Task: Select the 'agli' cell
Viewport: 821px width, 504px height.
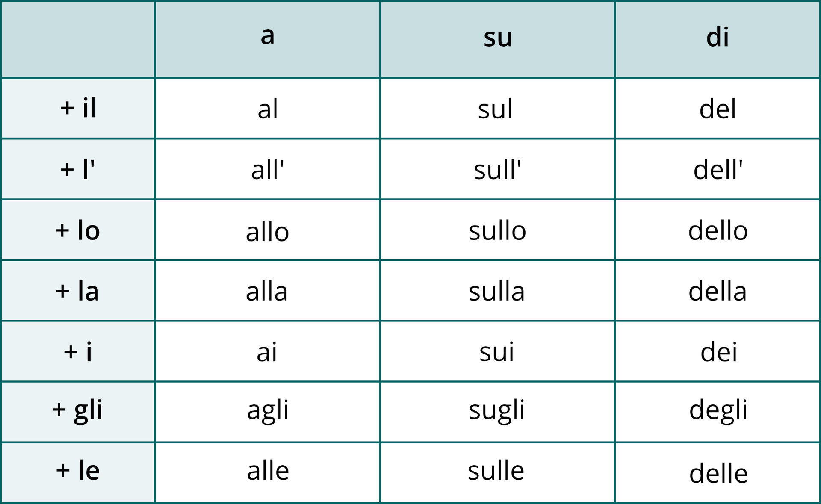Action: tap(268, 410)
